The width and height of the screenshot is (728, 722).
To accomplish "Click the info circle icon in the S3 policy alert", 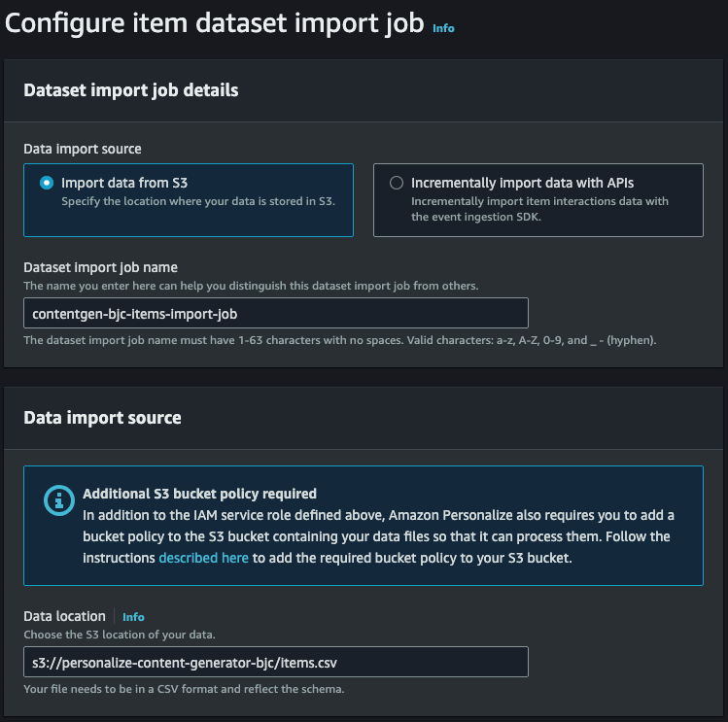I will point(59,500).
